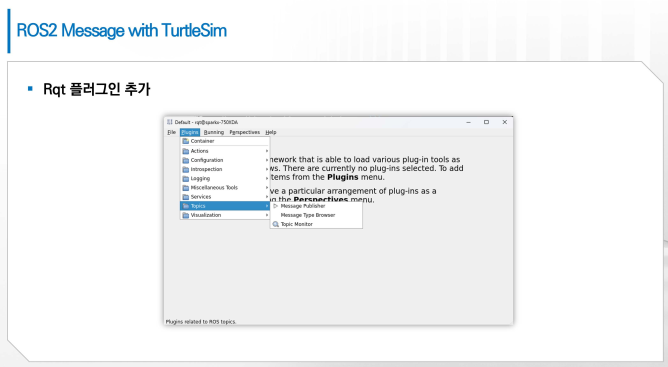Click the bold 'Perspectives' word in description
The image size is (668, 367).
[x=321, y=199]
